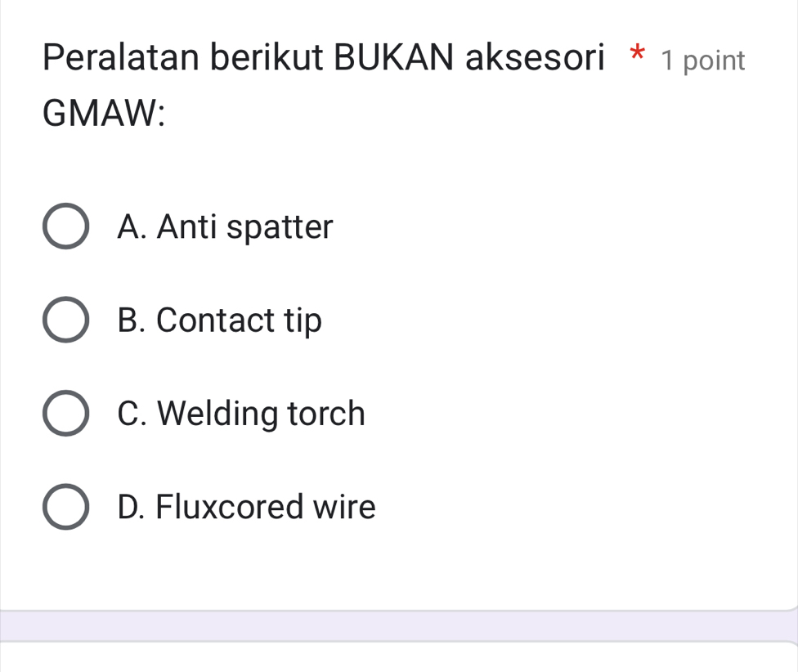The width and height of the screenshot is (798, 672).
Task: Tap the "C. Welding torch" option text
Action: pyautogui.click(x=241, y=414)
